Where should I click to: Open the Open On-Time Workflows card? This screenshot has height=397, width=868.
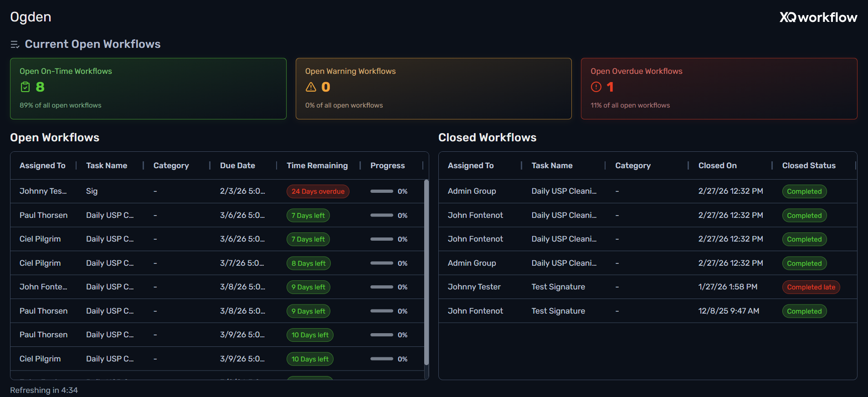tap(148, 88)
